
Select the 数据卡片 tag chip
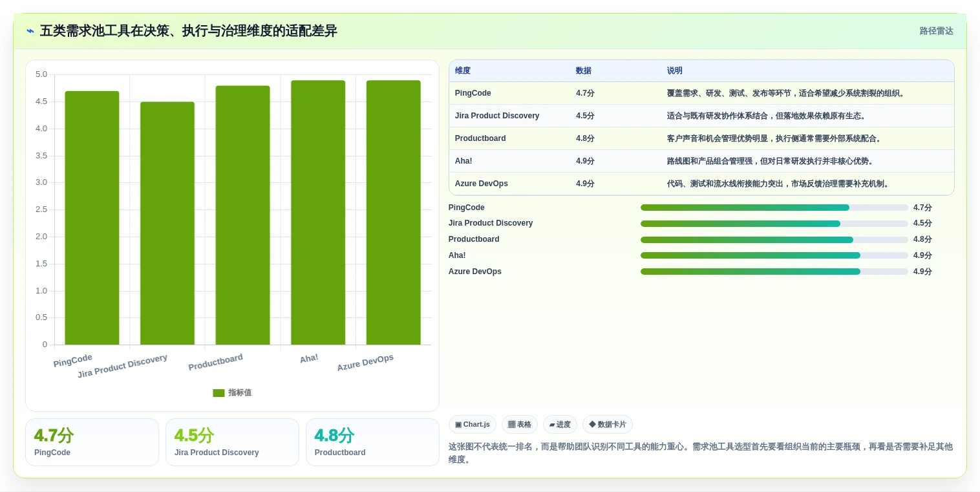coord(608,425)
